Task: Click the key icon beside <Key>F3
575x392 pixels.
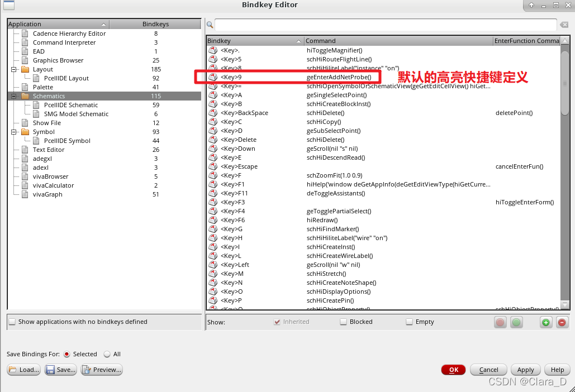Action: [x=213, y=202]
